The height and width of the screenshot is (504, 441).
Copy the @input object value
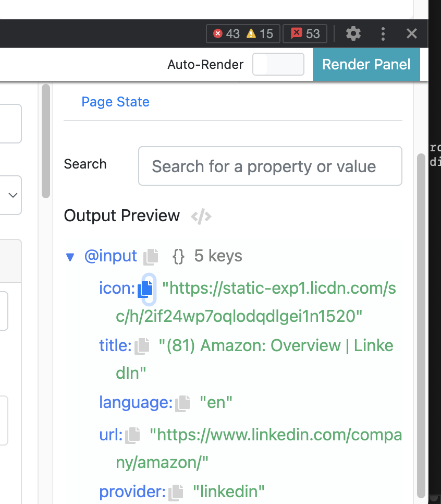point(151,257)
